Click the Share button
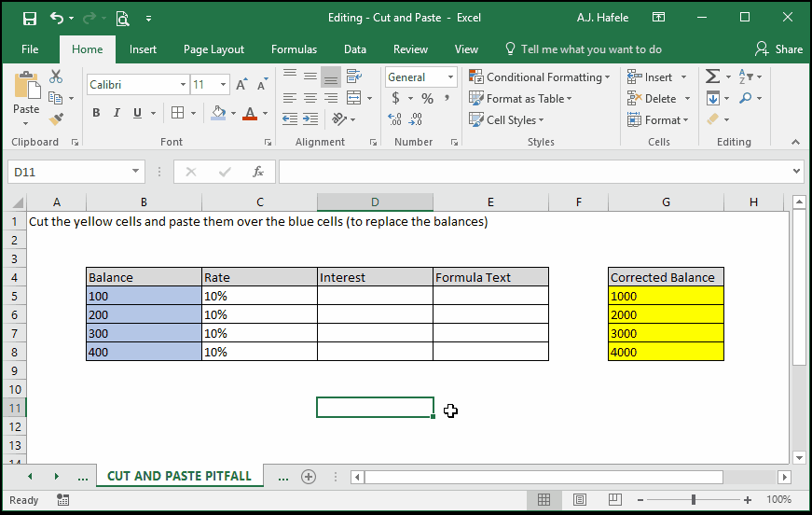Viewport: 812px width, 515px height. pyautogui.click(x=778, y=49)
